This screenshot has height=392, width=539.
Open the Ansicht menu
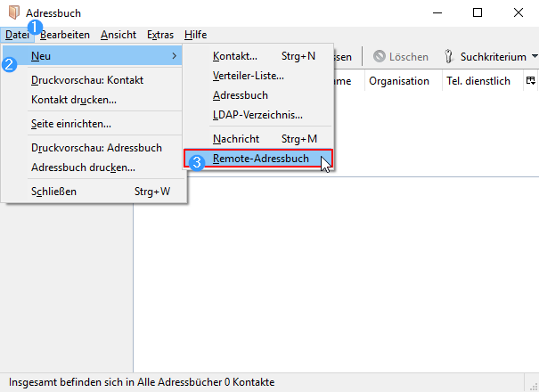click(118, 35)
